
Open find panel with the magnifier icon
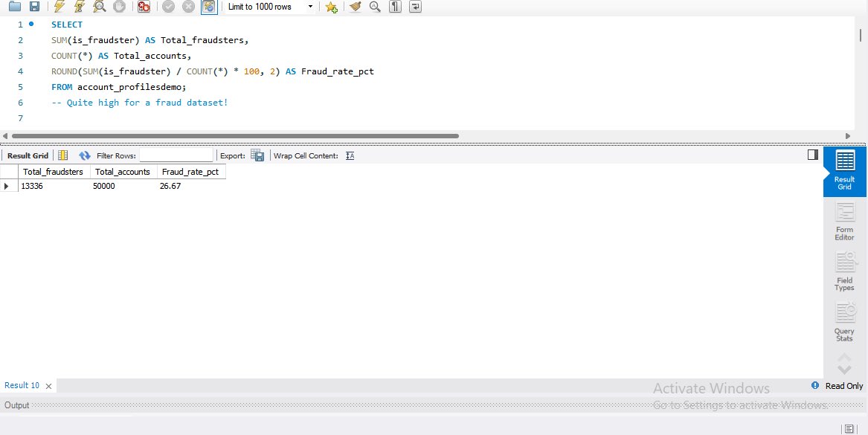click(x=376, y=7)
